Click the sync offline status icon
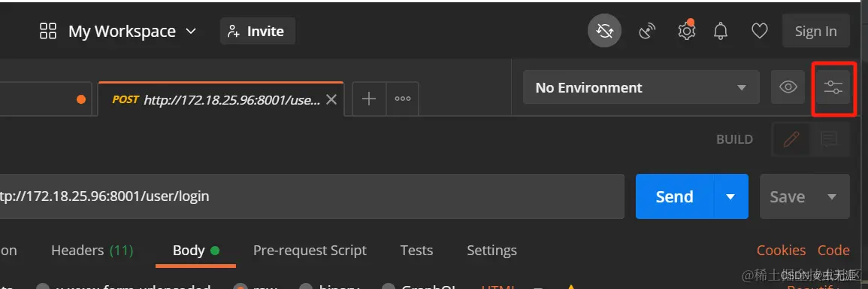 (604, 32)
